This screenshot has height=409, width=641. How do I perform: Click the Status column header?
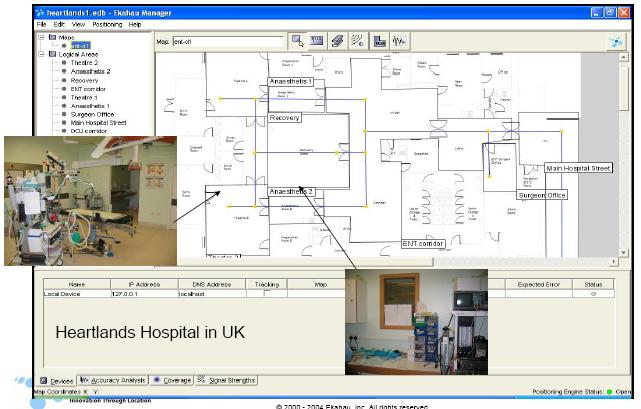click(593, 284)
